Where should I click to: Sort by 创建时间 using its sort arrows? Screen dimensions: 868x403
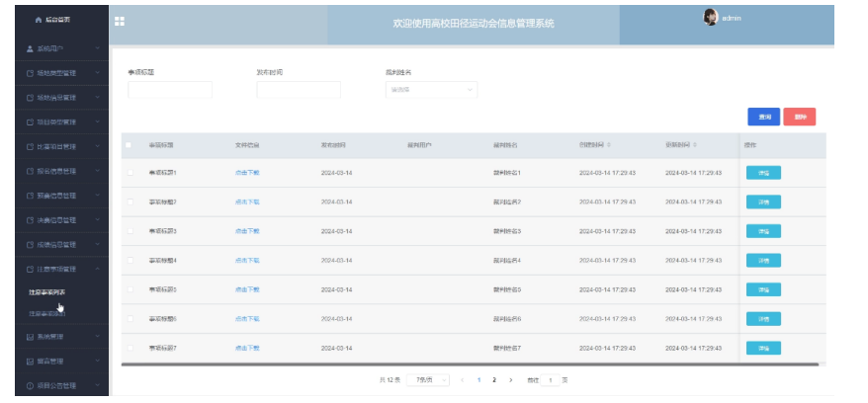(x=609, y=145)
